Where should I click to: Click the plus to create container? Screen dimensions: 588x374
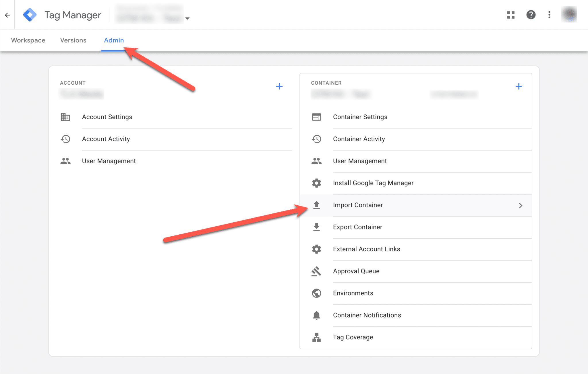click(519, 86)
